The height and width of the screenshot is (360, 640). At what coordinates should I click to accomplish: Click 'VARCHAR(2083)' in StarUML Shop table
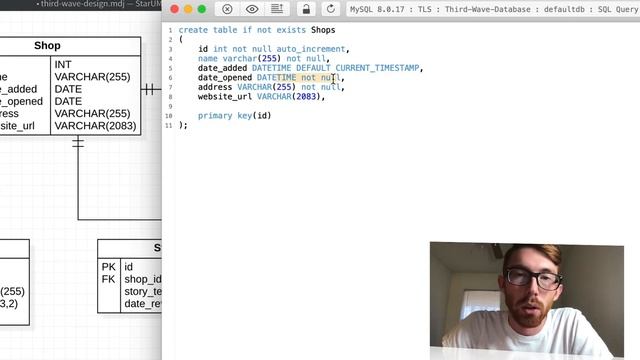coord(96,126)
